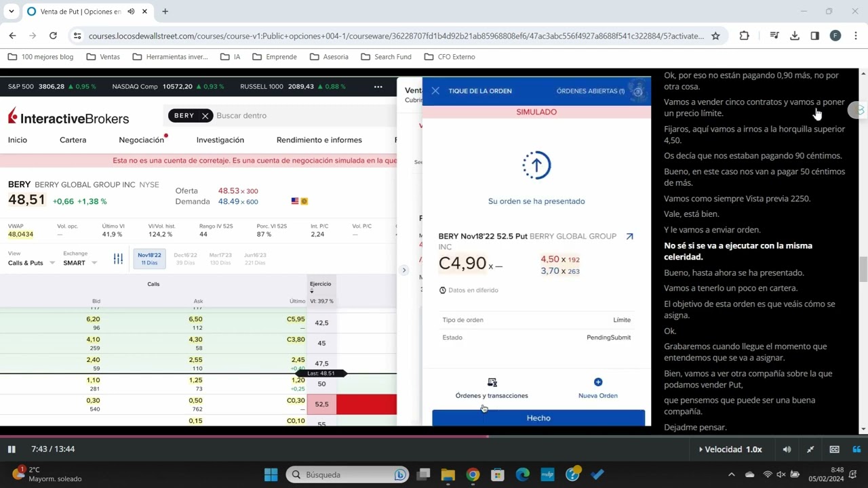Open the Chrome profile avatar F

pos(835,36)
